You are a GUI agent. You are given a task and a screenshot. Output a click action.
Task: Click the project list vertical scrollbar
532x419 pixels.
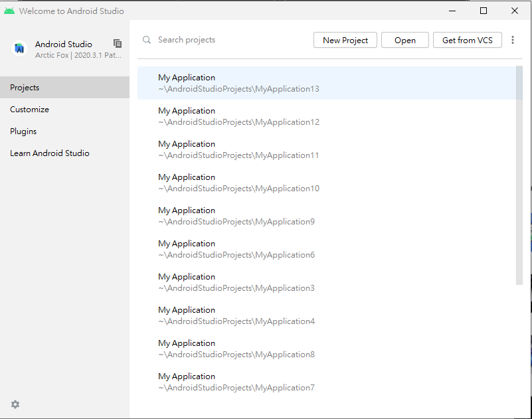pos(519,175)
